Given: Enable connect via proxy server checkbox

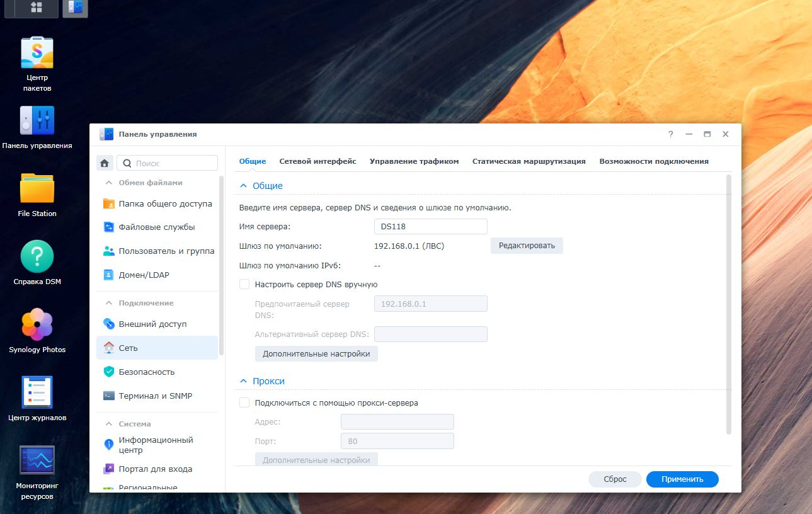Looking at the screenshot, I should 244,403.
